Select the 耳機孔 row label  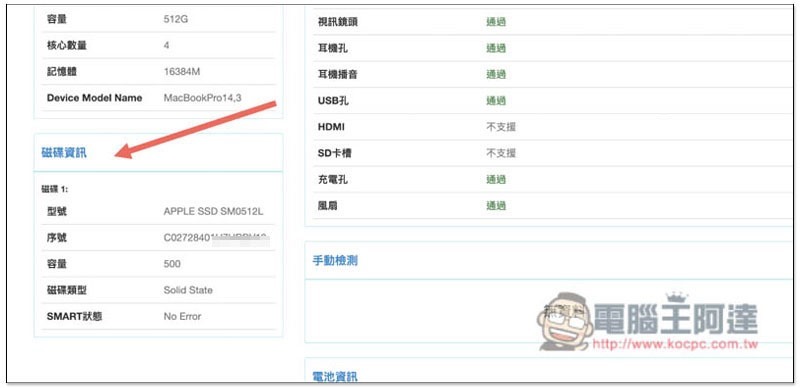click(x=333, y=48)
